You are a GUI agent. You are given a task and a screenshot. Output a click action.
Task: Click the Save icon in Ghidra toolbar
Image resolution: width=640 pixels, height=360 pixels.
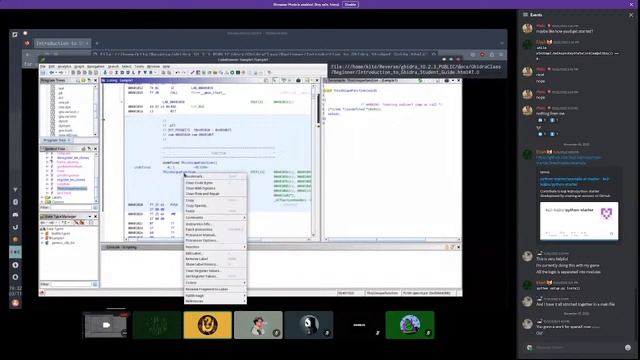[x=43, y=73]
